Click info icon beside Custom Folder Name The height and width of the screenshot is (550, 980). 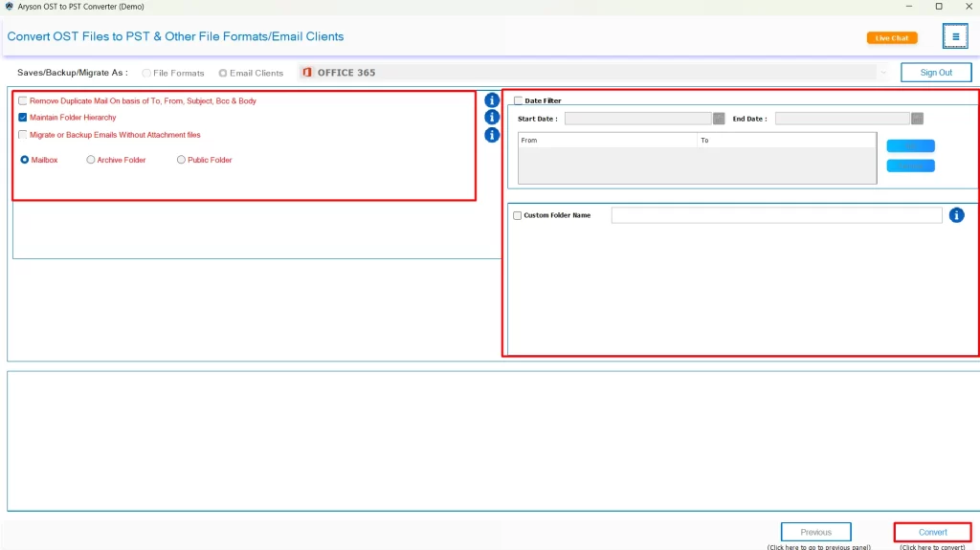[x=956, y=215]
